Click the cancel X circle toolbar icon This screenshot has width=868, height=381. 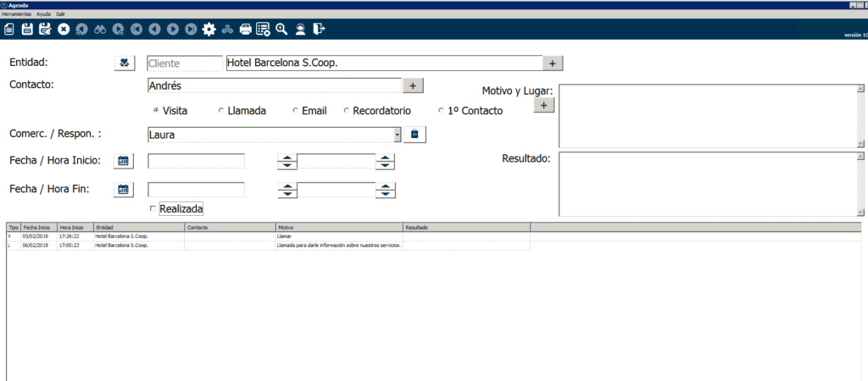(64, 30)
